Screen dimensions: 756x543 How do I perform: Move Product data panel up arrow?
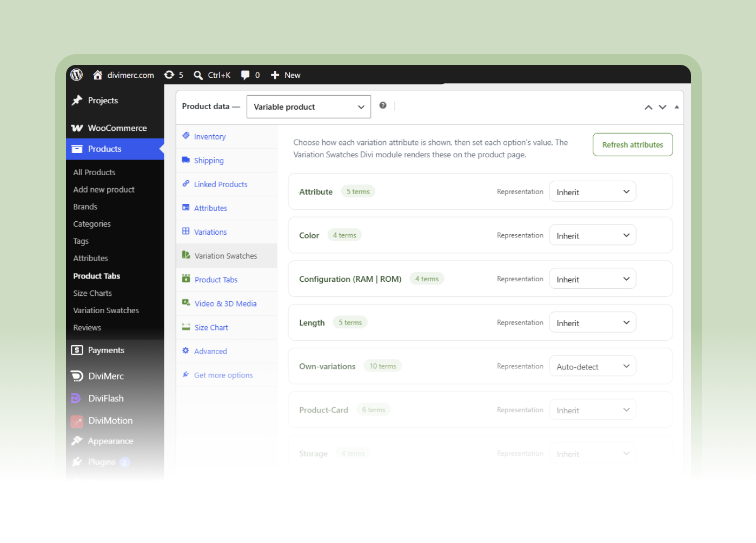pos(648,107)
